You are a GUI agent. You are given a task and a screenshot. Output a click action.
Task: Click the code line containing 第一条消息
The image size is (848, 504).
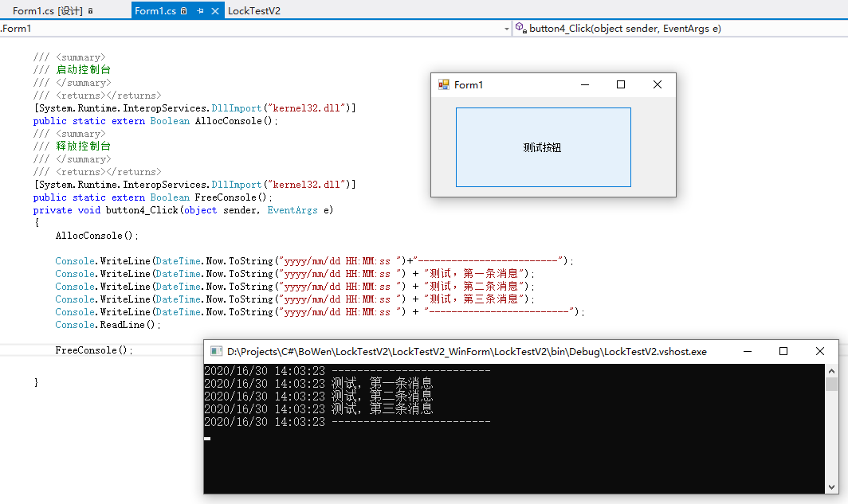click(295, 274)
